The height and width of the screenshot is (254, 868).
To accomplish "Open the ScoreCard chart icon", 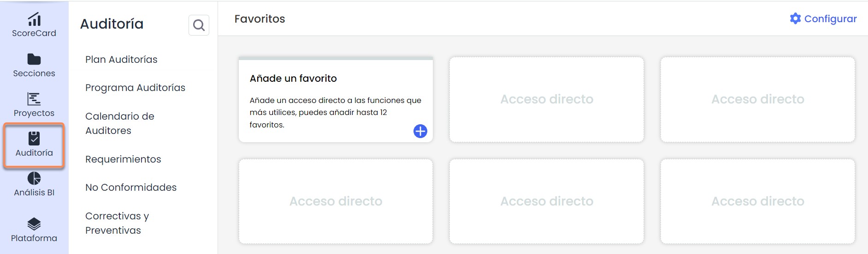I will click(34, 19).
